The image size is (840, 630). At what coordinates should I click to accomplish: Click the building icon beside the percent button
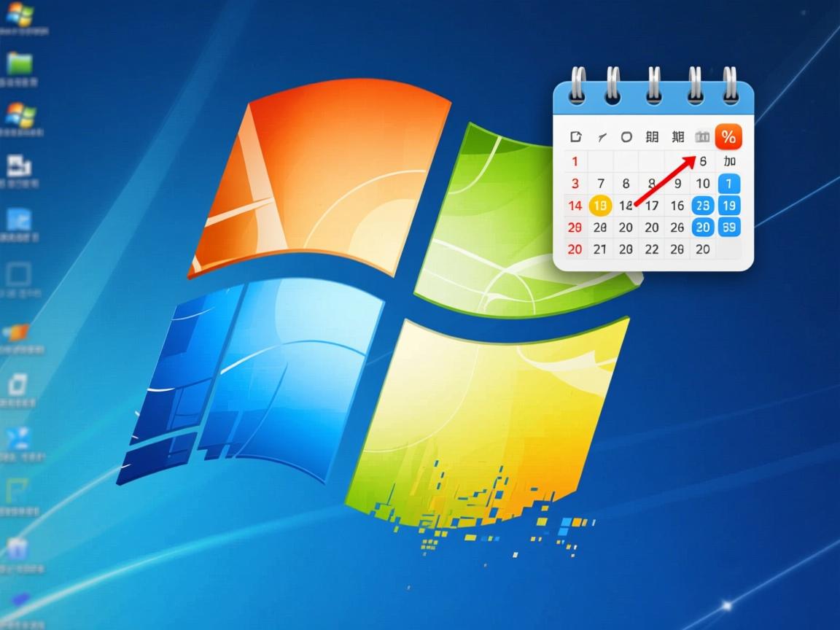[x=701, y=136]
